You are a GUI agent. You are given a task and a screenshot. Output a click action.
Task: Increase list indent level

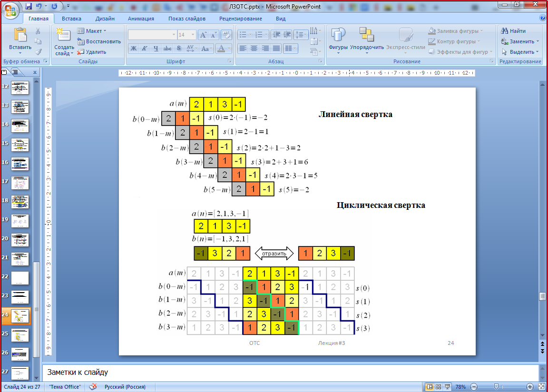(287, 35)
